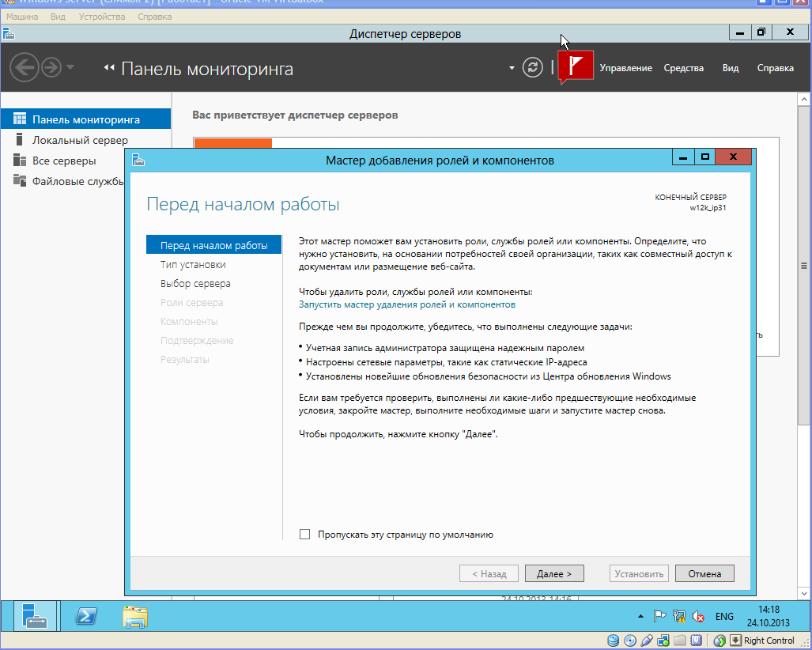This screenshot has width=812, height=650.
Task: Click VirtualBox mouse integration status icon
Action: (719, 641)
